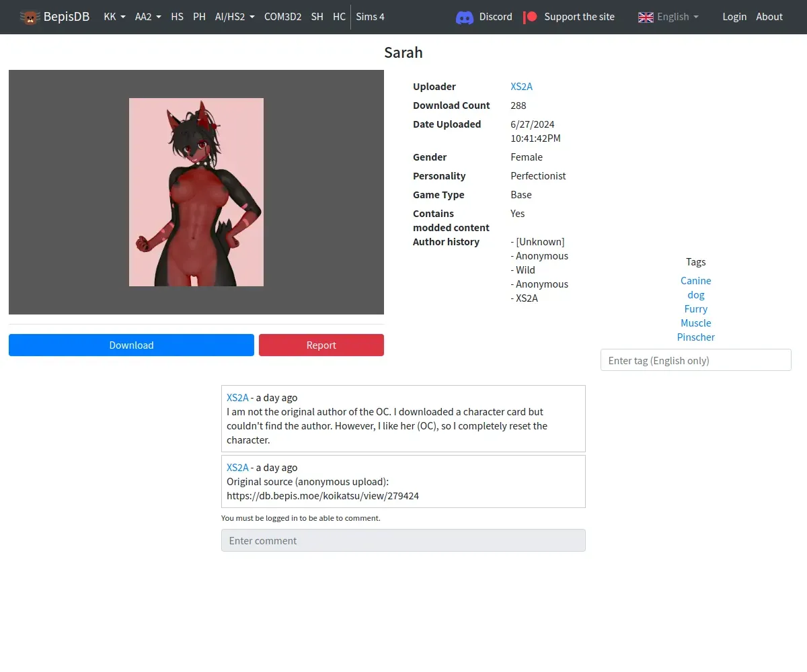The image size is (807, 672).
Task: Click the Sarah page title
Action: tap(403, 52)
